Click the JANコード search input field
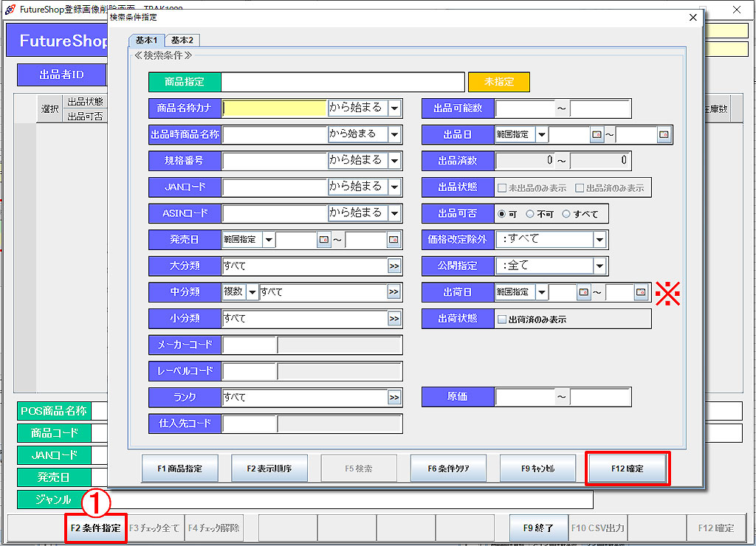Screen dimensions: 756x546 275,187
